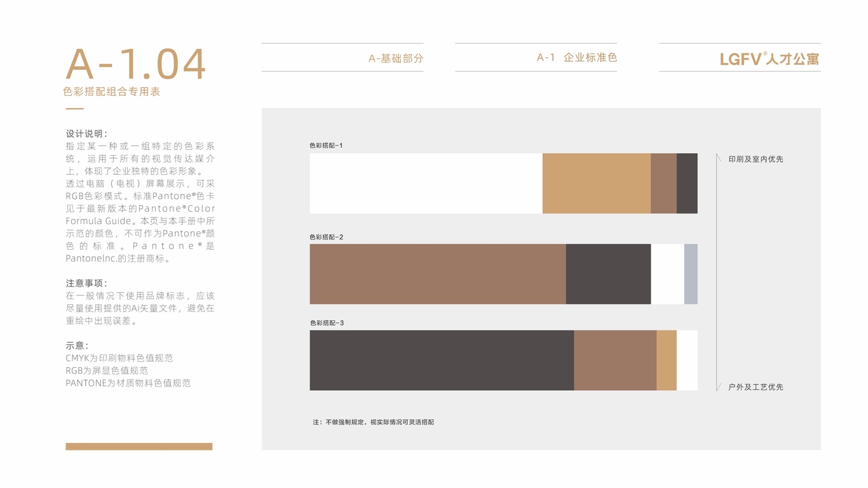This screenshot has height=488, width=868.
Task: Click the dark gray segment in 色彩搭配-1 bar
Action: (687, 183)
